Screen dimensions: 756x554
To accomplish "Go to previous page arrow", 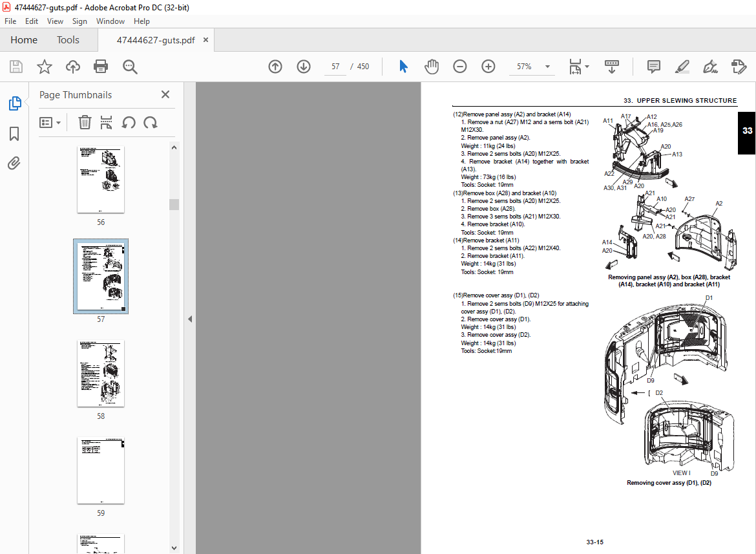I will 275,67.
